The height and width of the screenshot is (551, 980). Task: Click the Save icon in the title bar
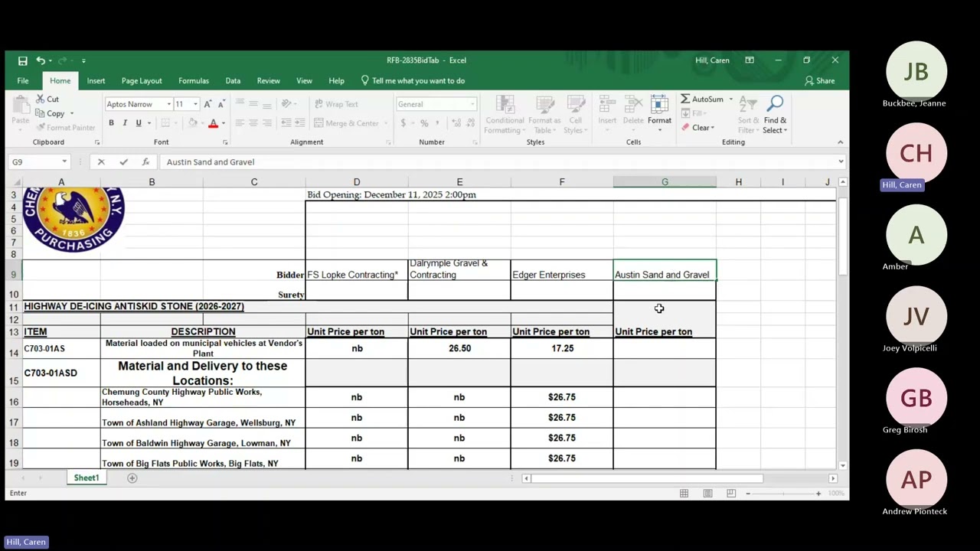(23, 60)
